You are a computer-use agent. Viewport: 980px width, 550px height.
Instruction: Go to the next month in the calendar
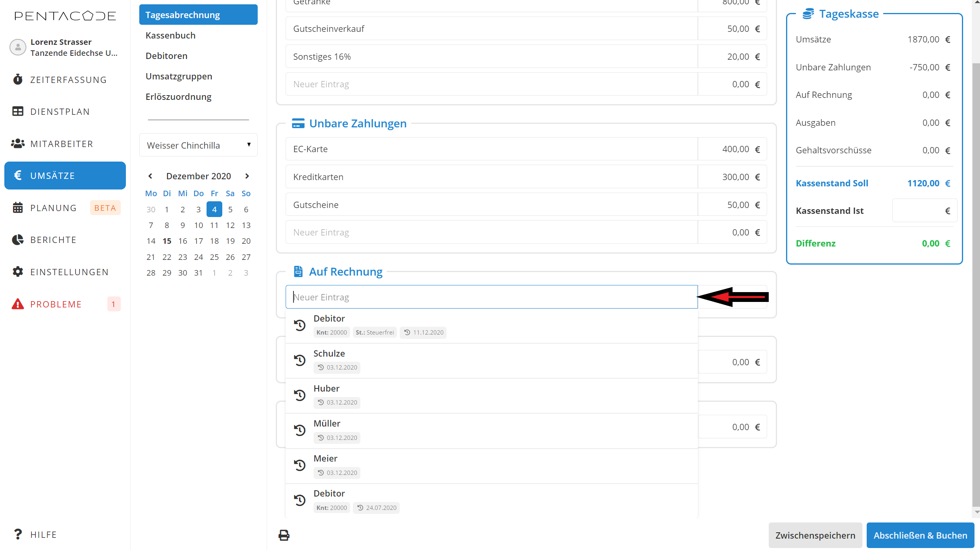click(x=247, y=176)
